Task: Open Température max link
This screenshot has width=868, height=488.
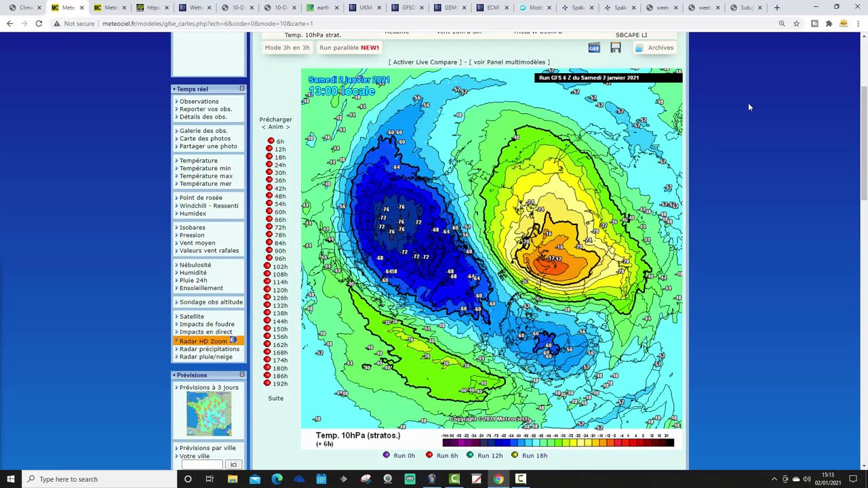Action: pyautogui.click(x=205, y=176)
